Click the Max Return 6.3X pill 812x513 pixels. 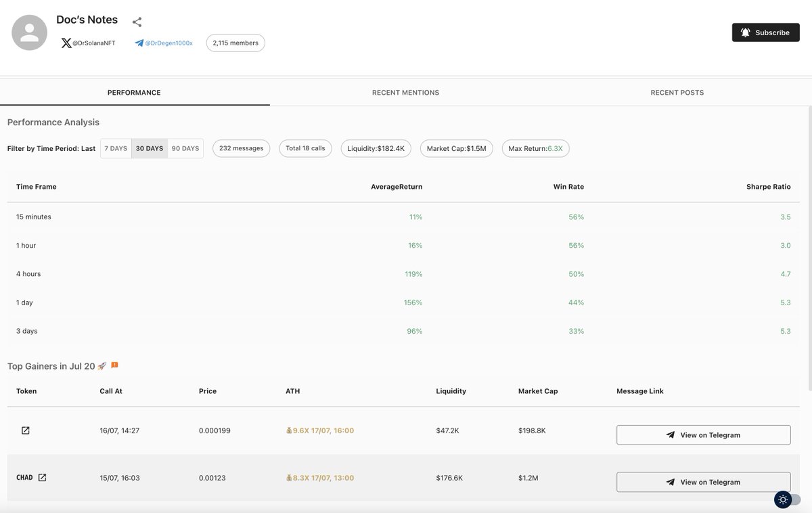[535, 148]
